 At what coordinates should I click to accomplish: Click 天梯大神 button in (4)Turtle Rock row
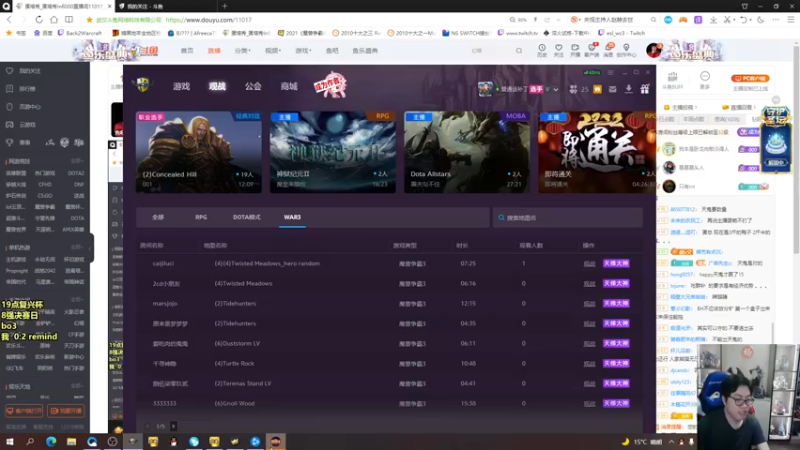click(x=616, y=363)
